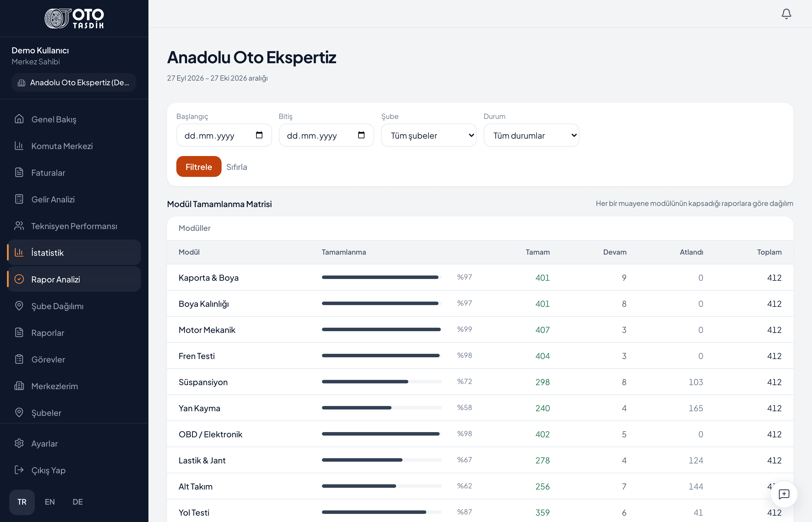The image size is (812, 522).
Task: Click the OBD / Elektronik row name
Action: click(x=211, y=434)
